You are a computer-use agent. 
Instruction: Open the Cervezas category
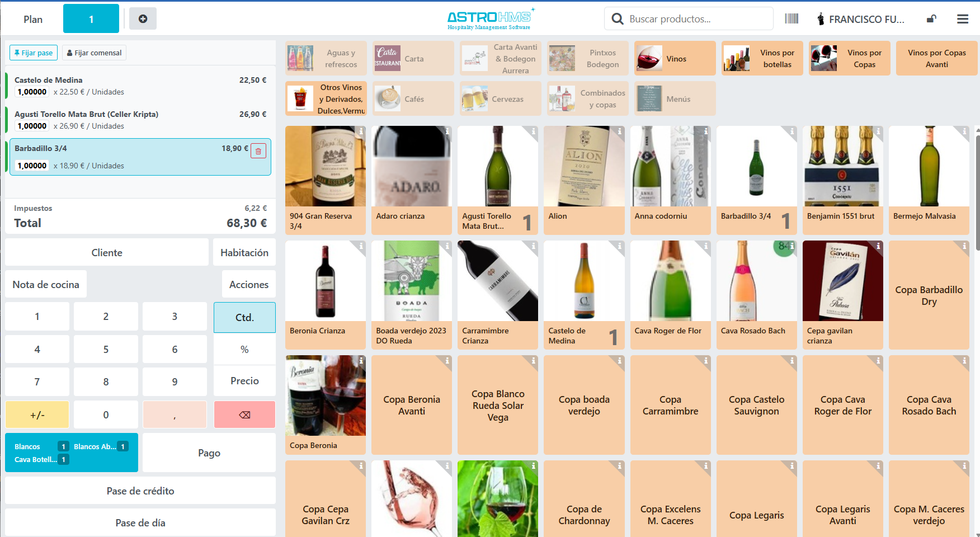click(501, 98)
